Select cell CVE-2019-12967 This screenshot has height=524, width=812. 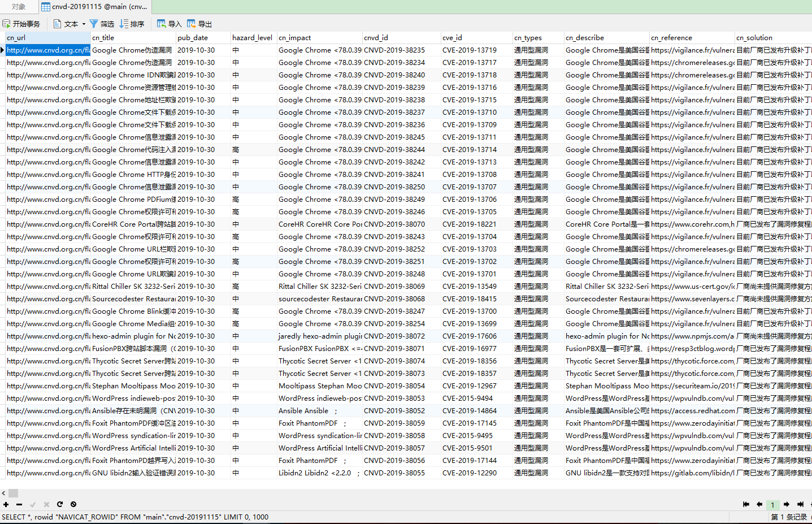477,386
